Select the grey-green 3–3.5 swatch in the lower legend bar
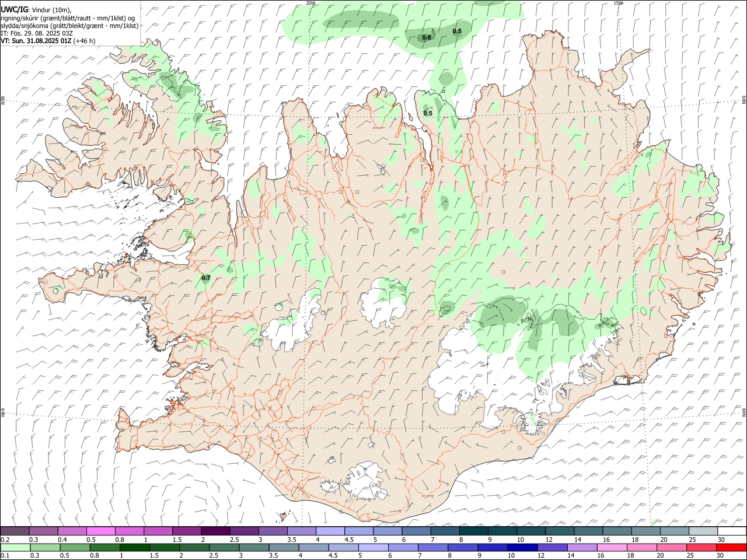Image resolution: width=747 pixels, height=560 pixels. pos(254,547)
